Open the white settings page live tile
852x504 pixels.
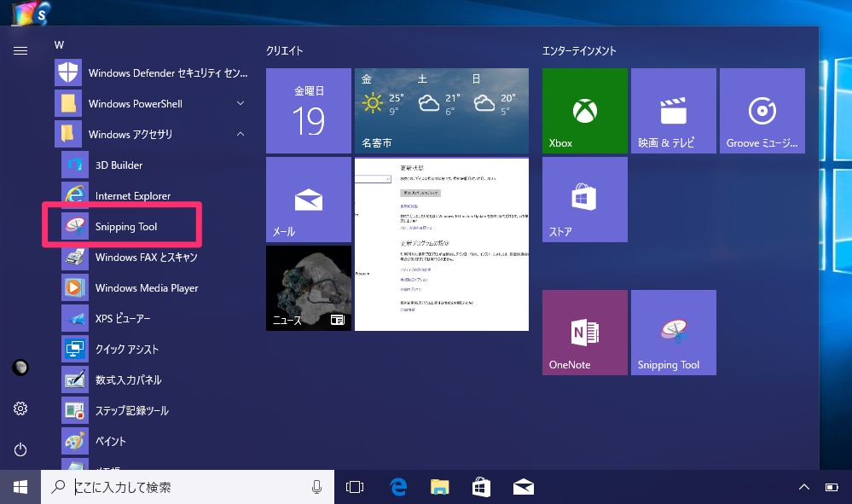[442, 244]
